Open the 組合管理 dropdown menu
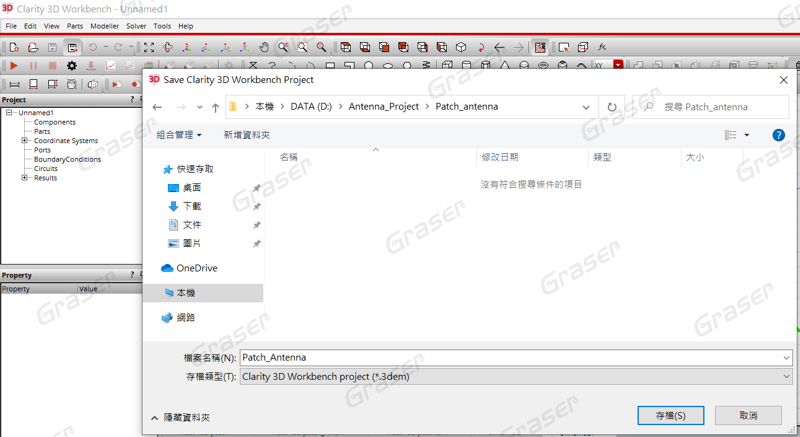This screenshot has width=800, height=437. pyautogui.click(x=179, y=135)
